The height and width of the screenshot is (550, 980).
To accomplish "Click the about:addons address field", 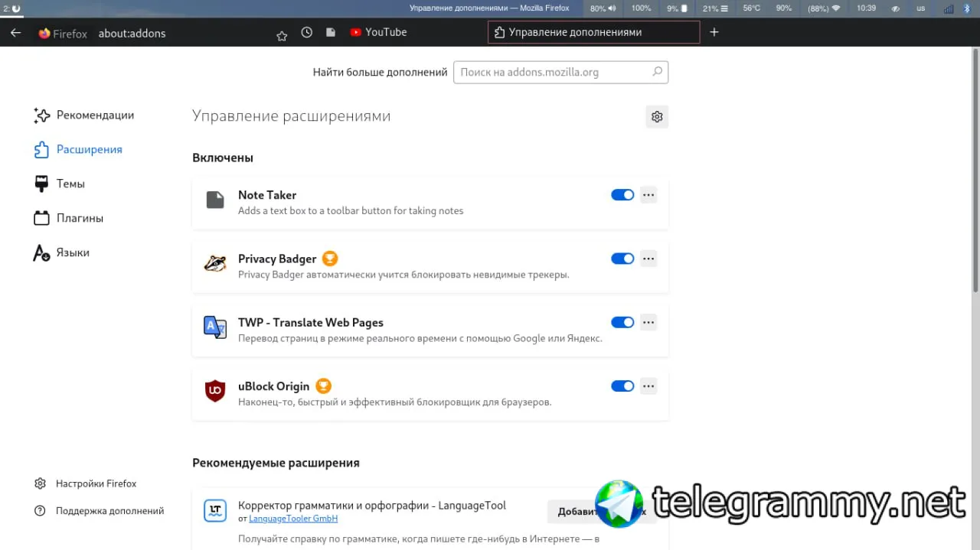I will point(132,34).
